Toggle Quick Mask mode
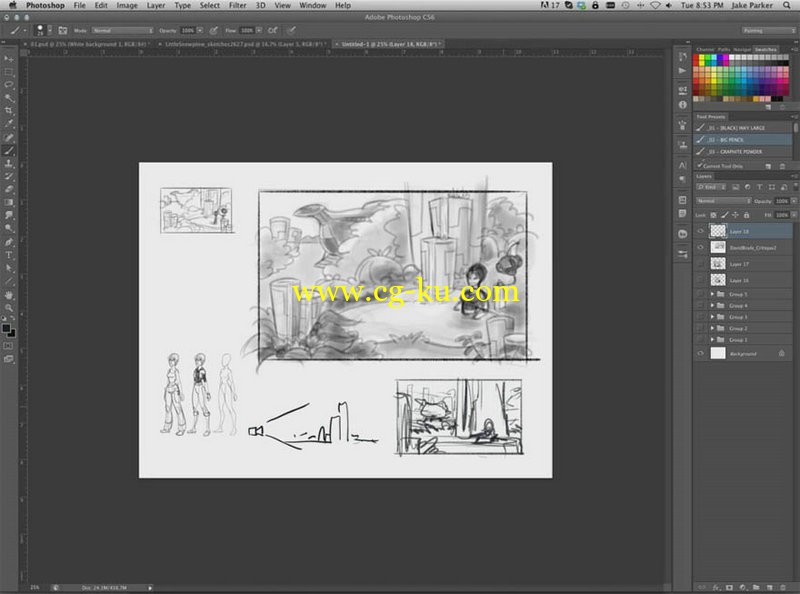Screen dimensions: 800x594 coord(9,346)
